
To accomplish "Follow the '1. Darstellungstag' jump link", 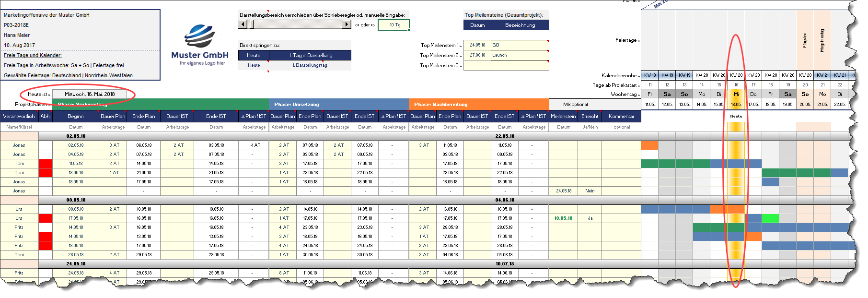I will pyautogui.click(x=310, y=65).
